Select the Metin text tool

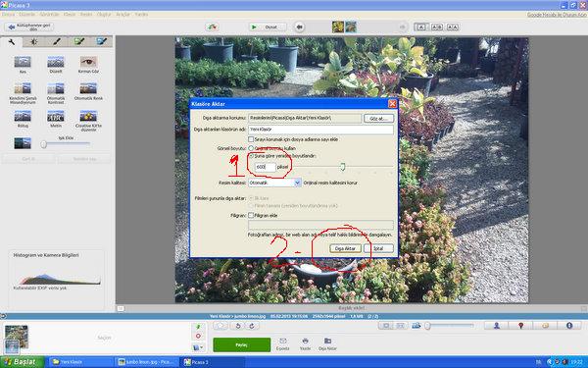(56, 120)
